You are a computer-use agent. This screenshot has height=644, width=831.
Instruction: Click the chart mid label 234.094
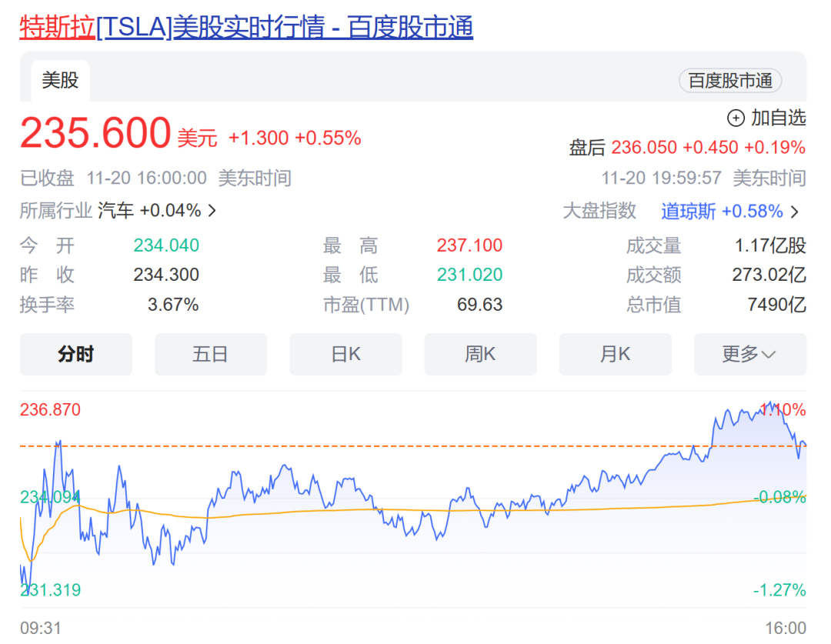tap(50, 497)
